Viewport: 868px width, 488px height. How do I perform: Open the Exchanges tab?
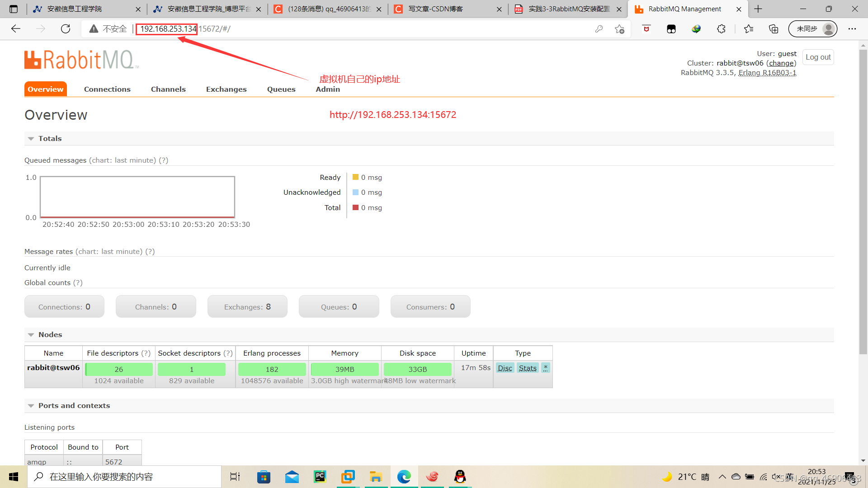click(226, 89)
